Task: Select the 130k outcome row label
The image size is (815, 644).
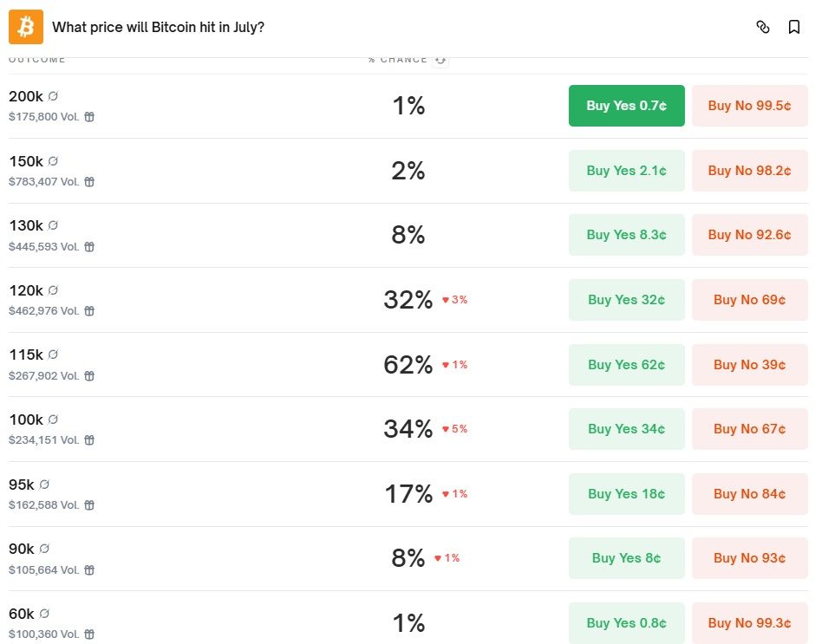Action: pyautogui.click(x=26, y=225)
